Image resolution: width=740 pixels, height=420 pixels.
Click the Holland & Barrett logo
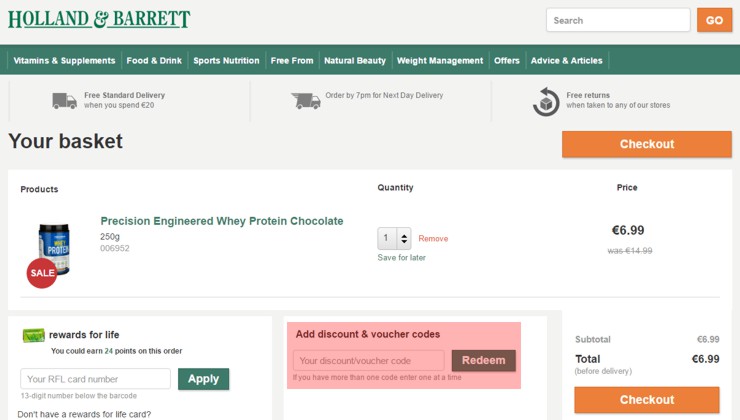point(99,19)
